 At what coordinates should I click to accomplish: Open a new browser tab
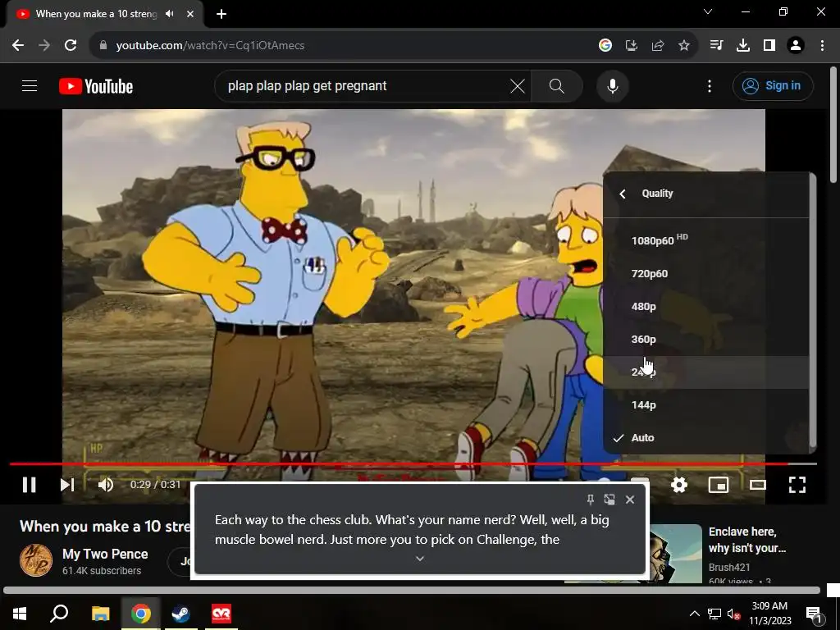click(x=221, y=14)
